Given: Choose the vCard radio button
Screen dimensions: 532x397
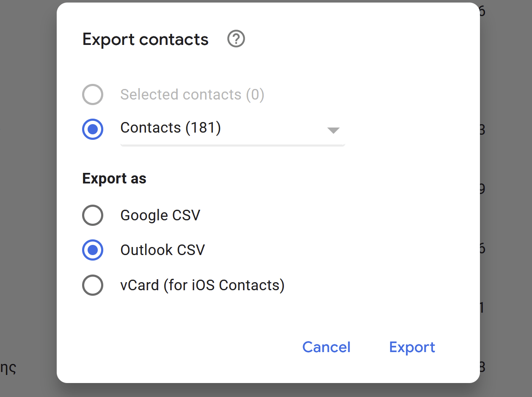Looking at the screenshot, I should [93, 285].
